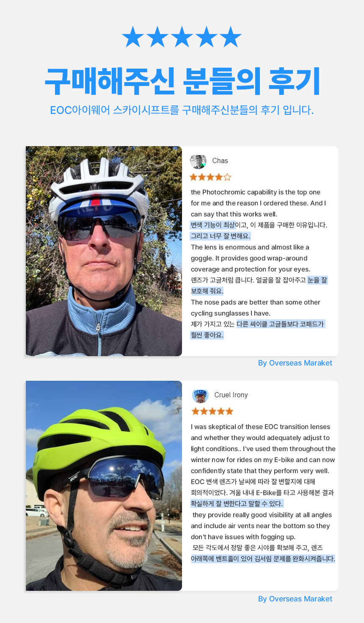Image resolution: width=364 pixels, height=623 pixels.
Task: Click By Overseas Maraket under first review
Action: 295,363
